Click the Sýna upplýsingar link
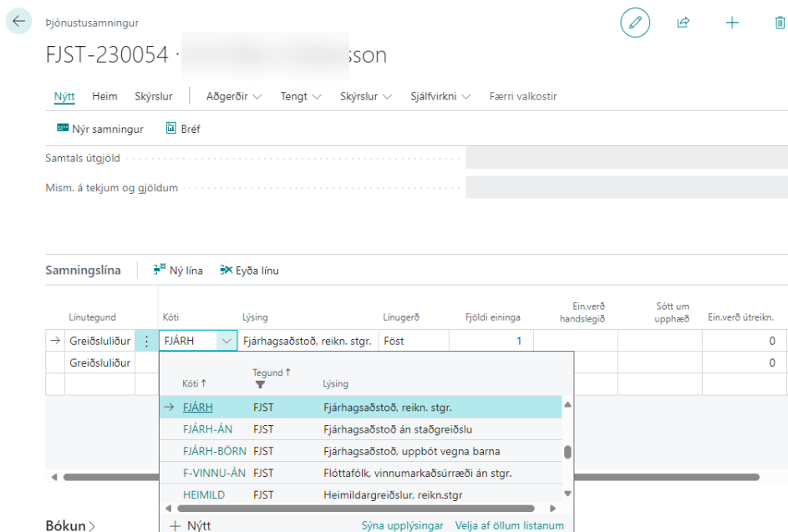The height and width of the screenshot is (532, 788). tap(402, 525)
